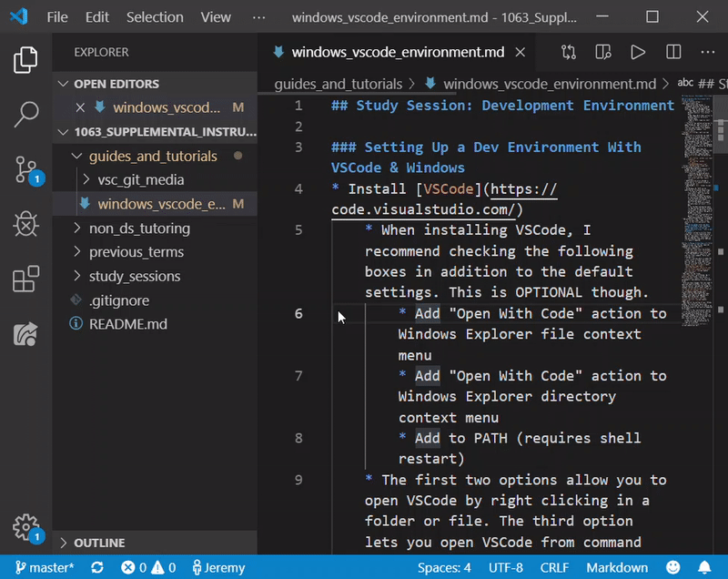Close windows_vscod... in Open Editors
This screenshot has width=728, height=579.
tap(80, 107)
